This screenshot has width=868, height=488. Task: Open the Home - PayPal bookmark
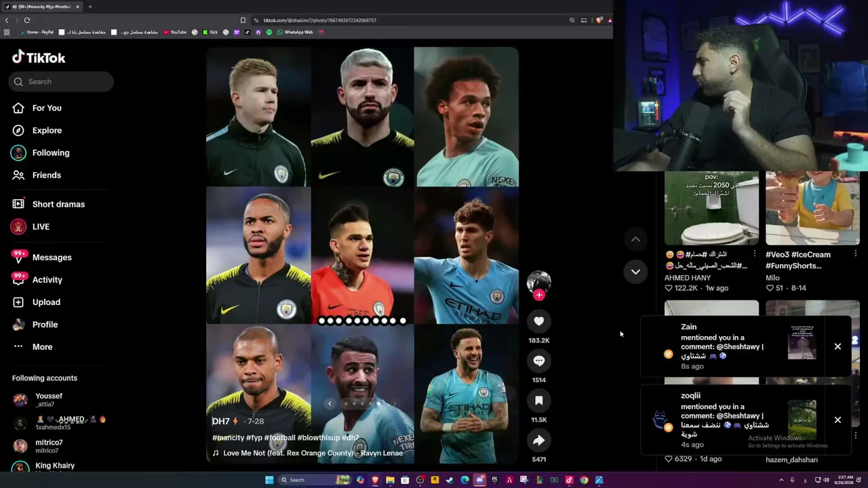pyautogui.click(x=37, y=32)
